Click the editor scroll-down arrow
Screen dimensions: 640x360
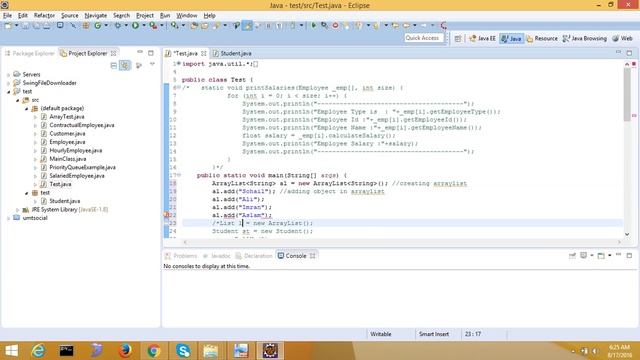coord(627,234)
